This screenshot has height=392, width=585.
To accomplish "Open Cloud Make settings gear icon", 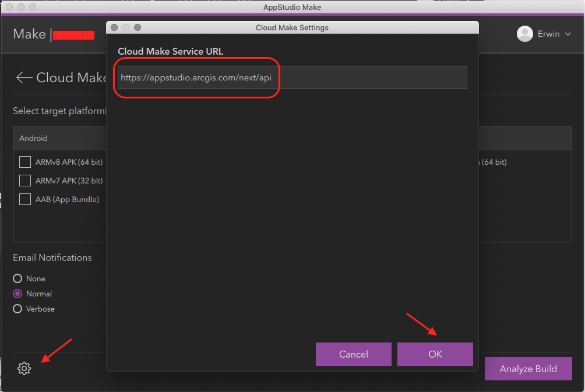I will pos(24,368).
